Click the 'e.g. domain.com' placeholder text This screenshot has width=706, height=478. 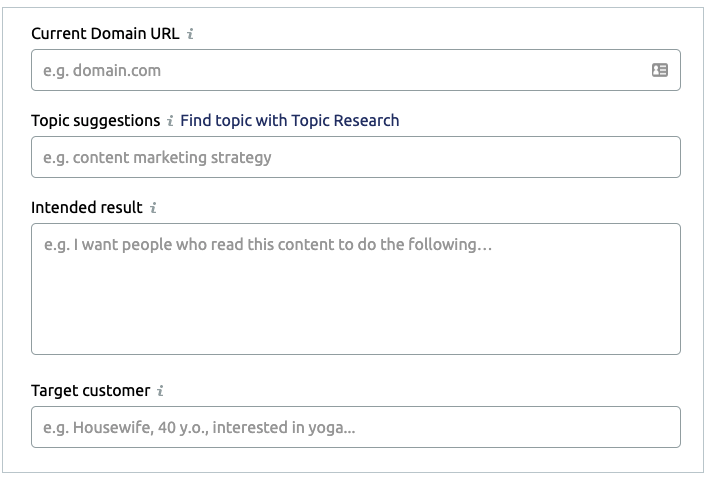pos(102,71)
